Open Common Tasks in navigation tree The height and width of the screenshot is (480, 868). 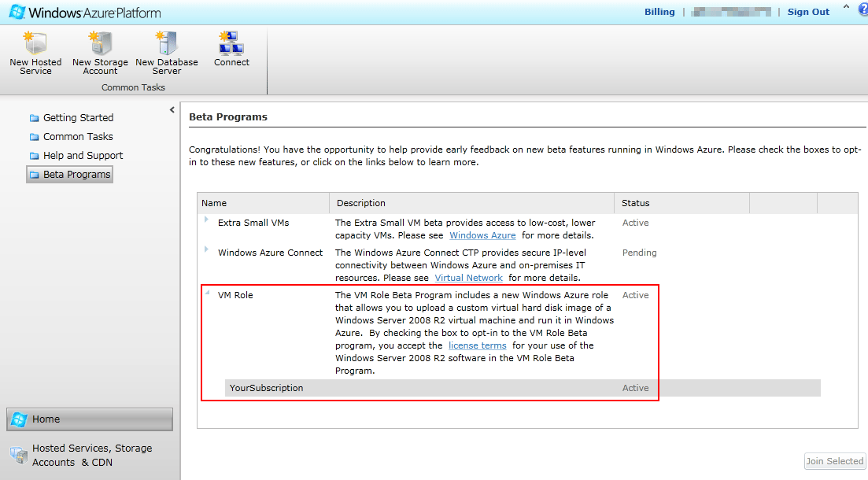coord(78,137)
